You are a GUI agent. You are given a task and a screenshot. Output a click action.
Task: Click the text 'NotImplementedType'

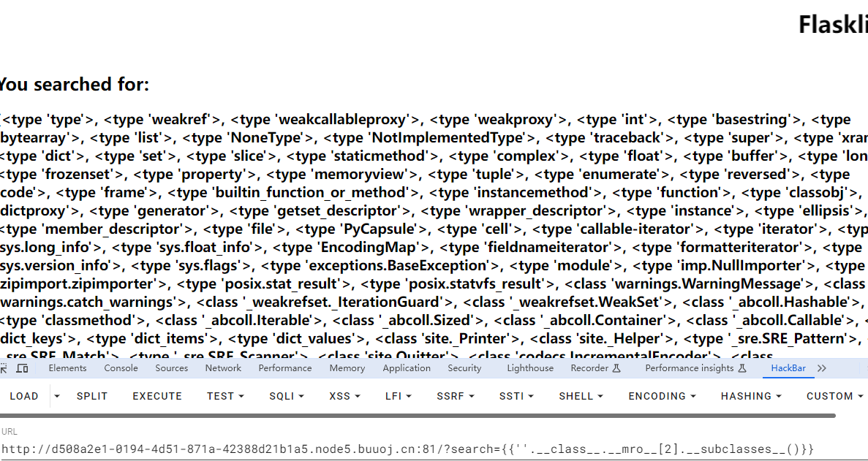click(448, 137)
